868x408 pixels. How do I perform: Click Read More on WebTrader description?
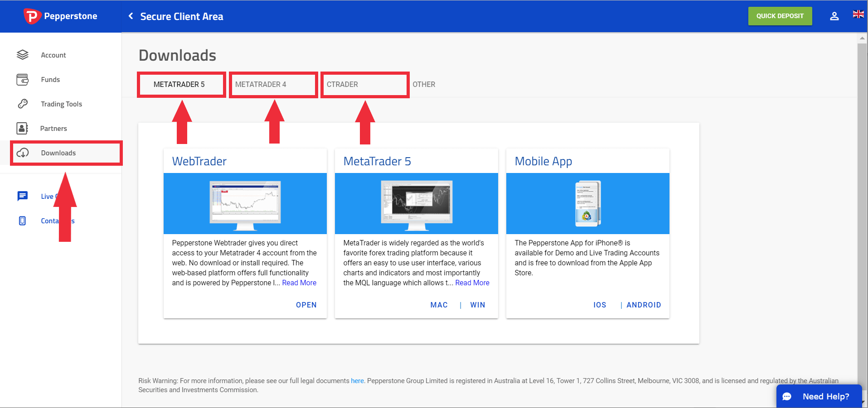299,283
